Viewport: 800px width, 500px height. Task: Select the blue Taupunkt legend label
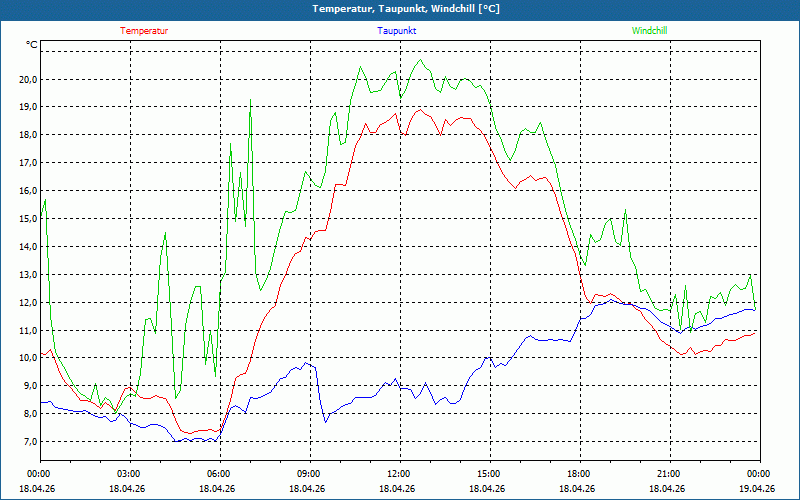coord(397,31)
